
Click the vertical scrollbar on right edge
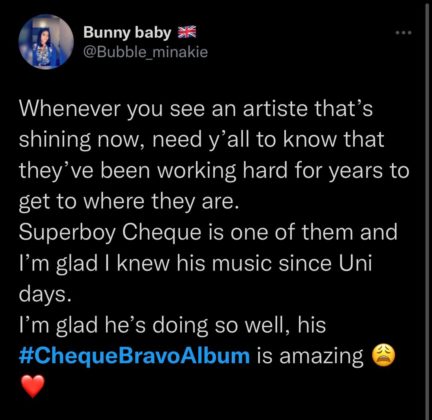(x=428, y=210)
